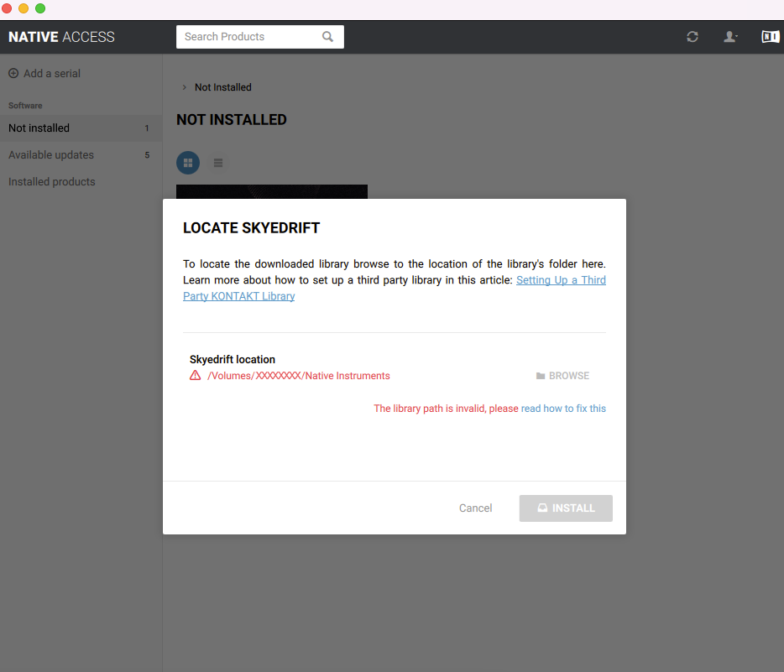
Task: Open Installed products in the sidebar
Action: (81, 182)
